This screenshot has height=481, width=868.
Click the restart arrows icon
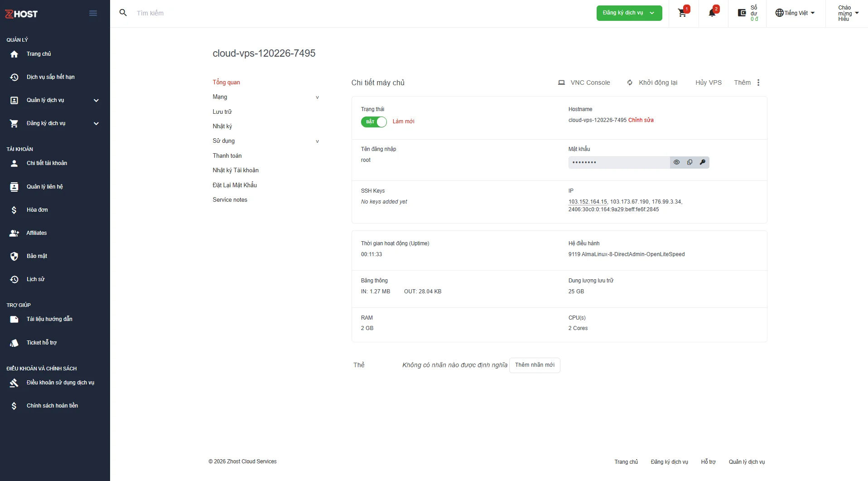coord(630,83)
